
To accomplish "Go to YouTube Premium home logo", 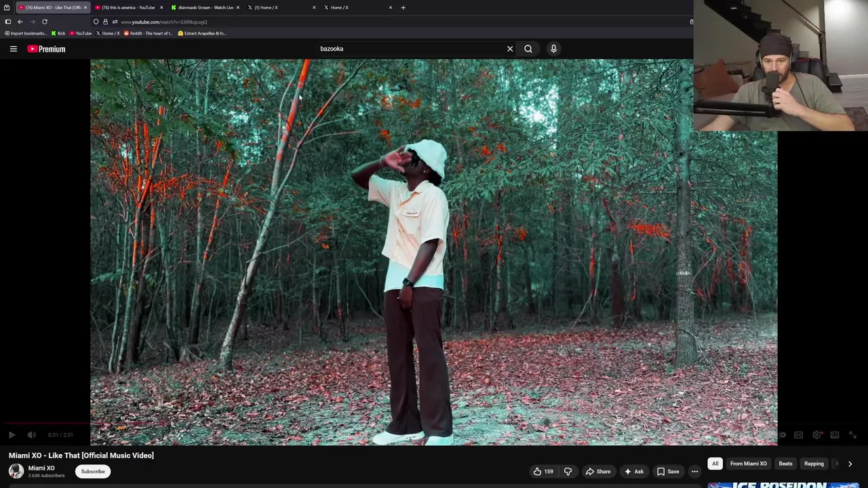I will pos(46,49).
